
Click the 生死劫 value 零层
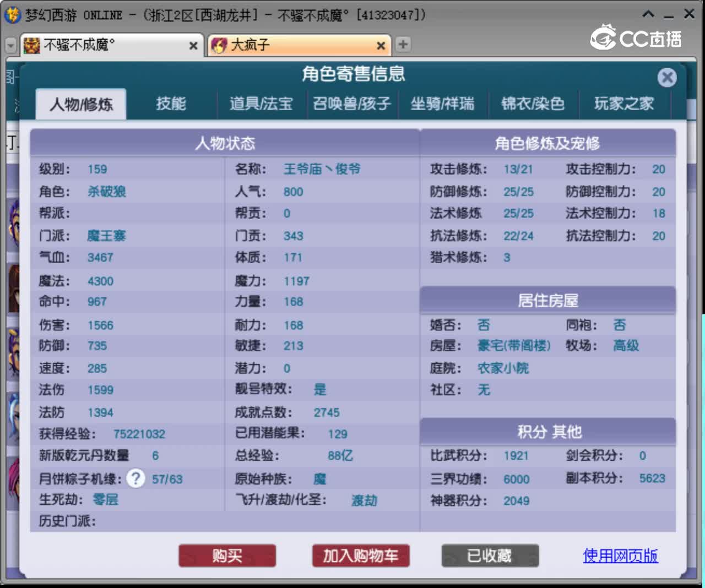pos(105,499)
